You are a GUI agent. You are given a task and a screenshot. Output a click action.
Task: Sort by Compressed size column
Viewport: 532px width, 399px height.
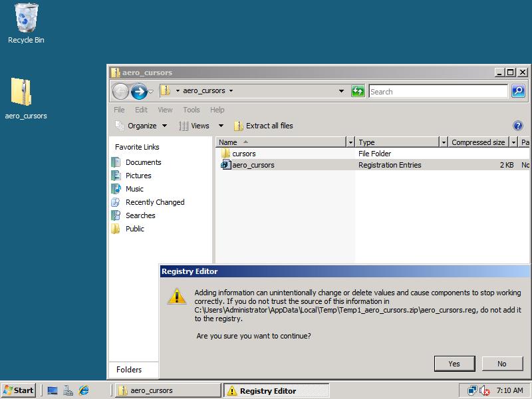[x=478, y=142]
